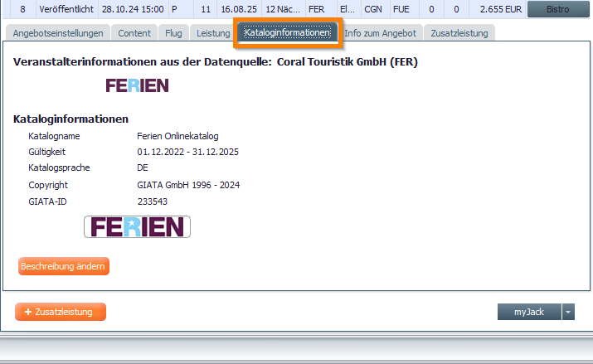The image size is (593, 364).
Task: Select the Veröffentlicht status cell
Action: click(66, 9)
